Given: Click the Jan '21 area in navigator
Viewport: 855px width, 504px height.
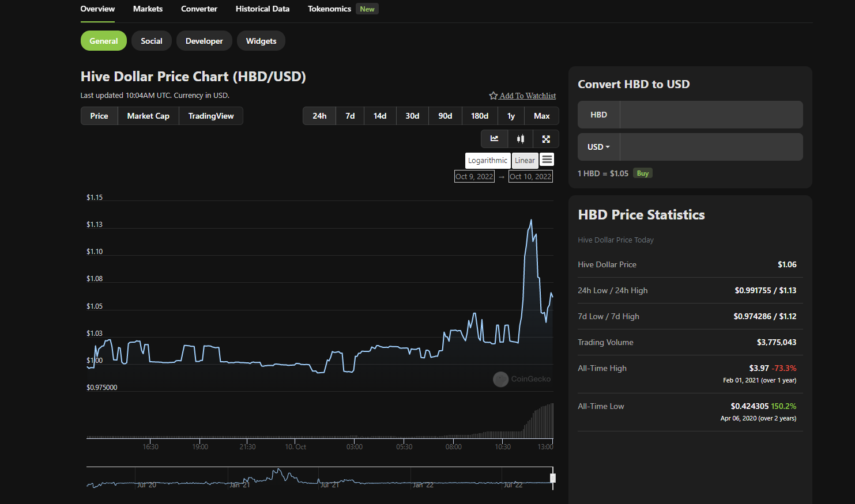Looking at the screenshot, I should [239, 484].
